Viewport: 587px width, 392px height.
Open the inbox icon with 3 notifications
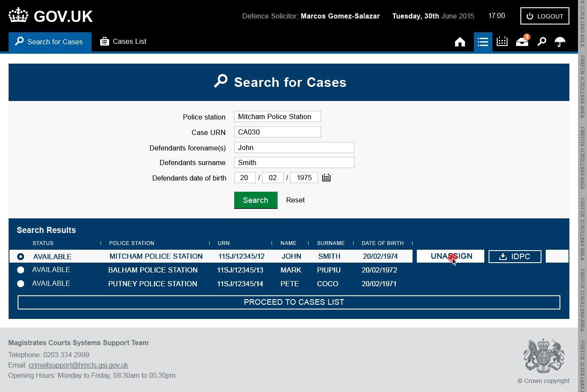tap(521, 42)
